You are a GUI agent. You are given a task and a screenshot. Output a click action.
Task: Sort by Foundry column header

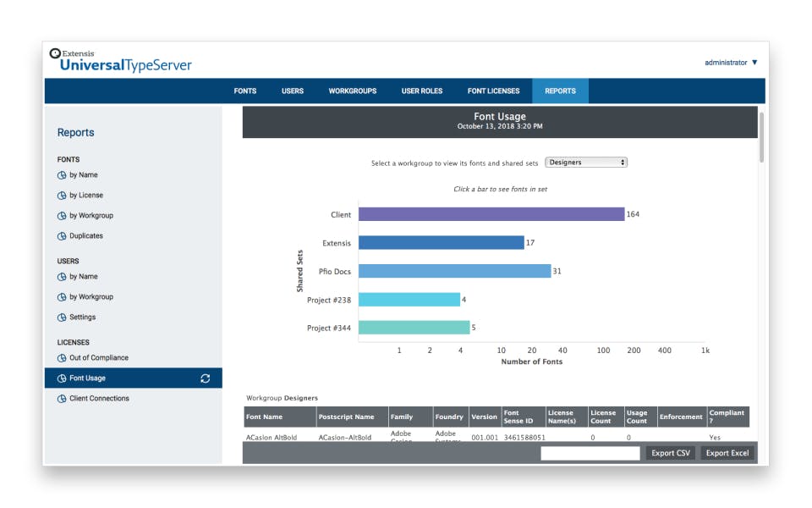point(451,417)
